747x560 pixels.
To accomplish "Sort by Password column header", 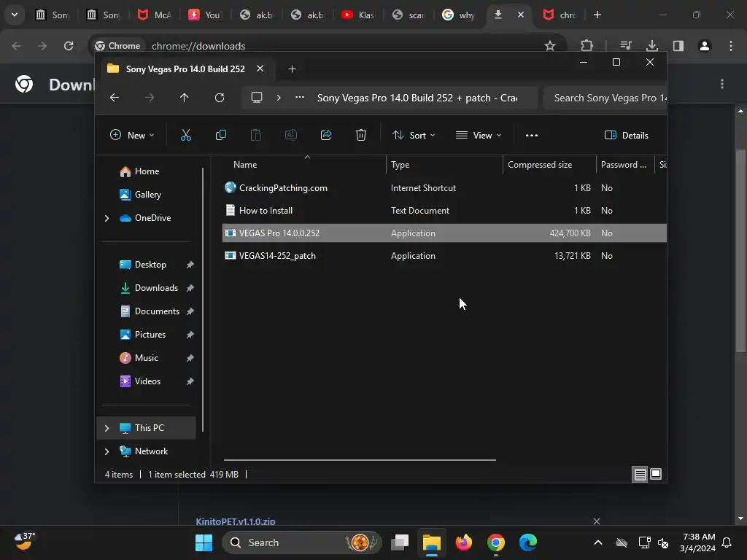I will tap(625, 165).
